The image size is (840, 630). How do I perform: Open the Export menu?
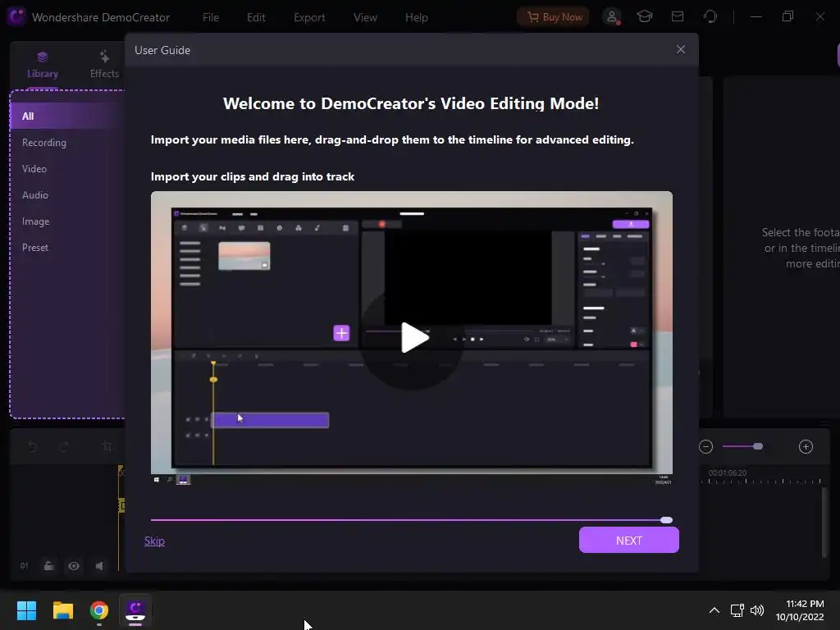pos(309,17)
